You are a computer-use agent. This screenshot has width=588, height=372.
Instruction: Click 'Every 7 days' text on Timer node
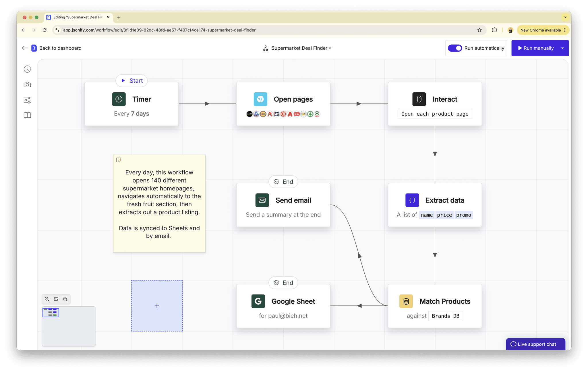pos(131,114)
